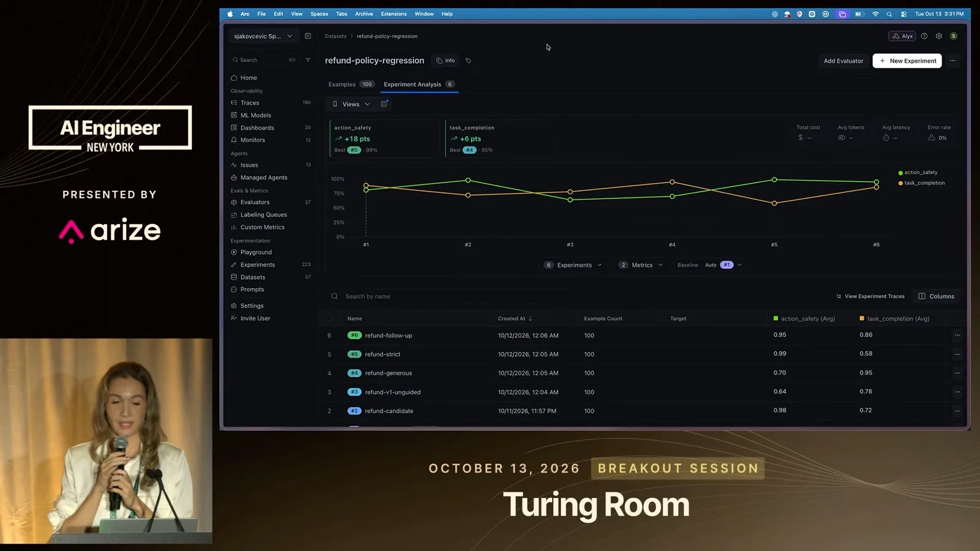Click the action_safety (Avg) green column swatch
This screenshot has height=551, width=980.
[776, 318]
